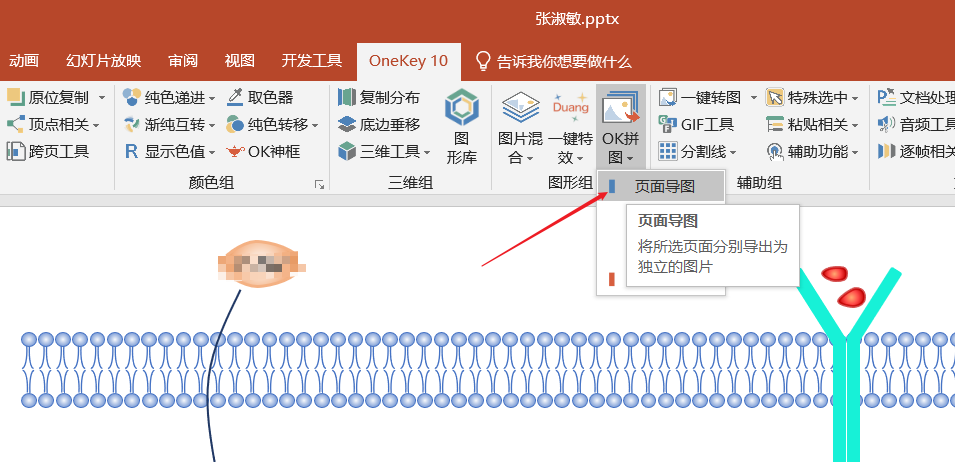Click the 纯色递进 icon
The image size is (955, 462).
[132, 97]
